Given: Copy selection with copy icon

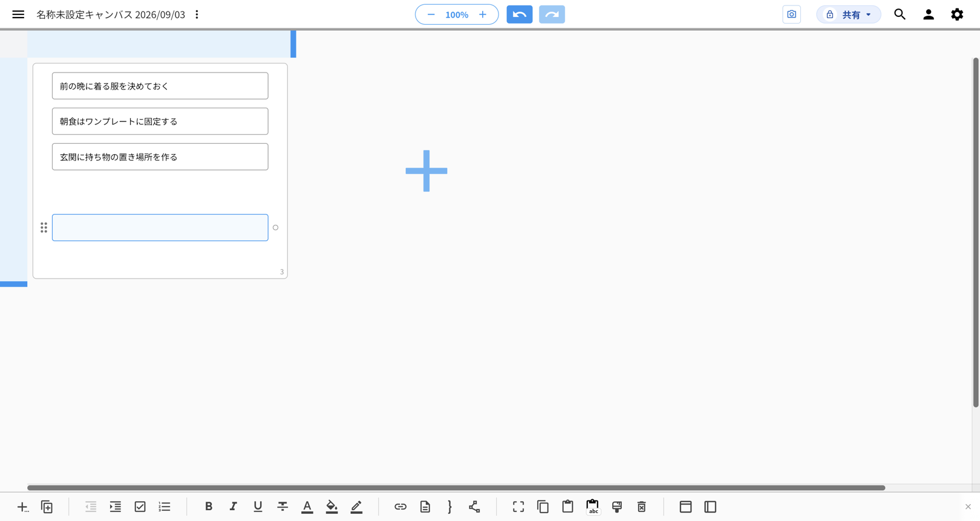Looking at the screenshot, I should pyautogui.click(x=543, y=507).
